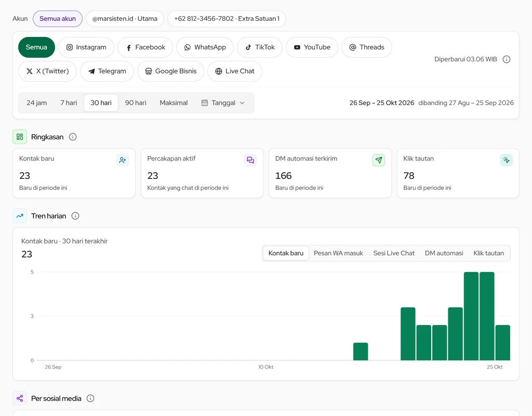Click the Ringkasan grid section icon
The image size is (532, 416).
(20, 137)
